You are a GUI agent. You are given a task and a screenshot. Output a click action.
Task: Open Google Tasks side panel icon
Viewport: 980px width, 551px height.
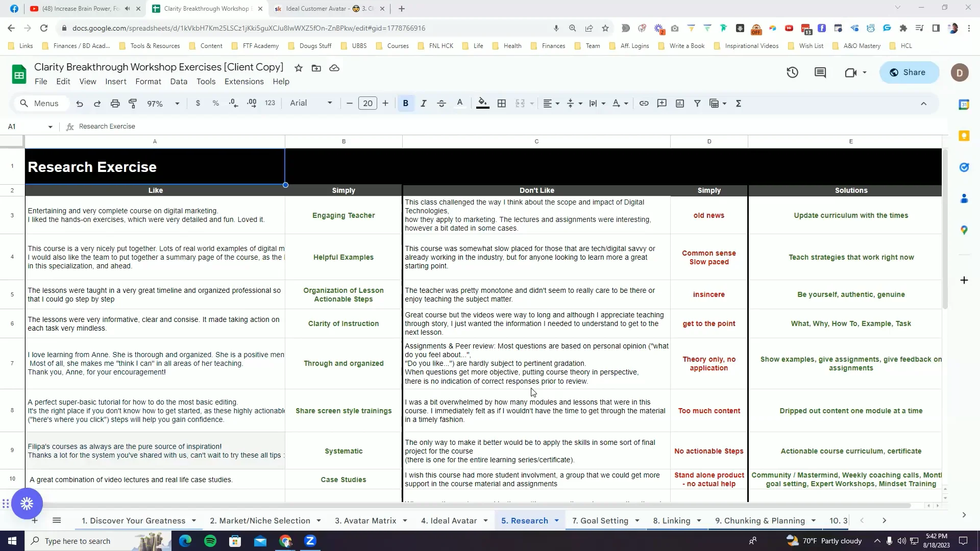[x=964, y=167]
